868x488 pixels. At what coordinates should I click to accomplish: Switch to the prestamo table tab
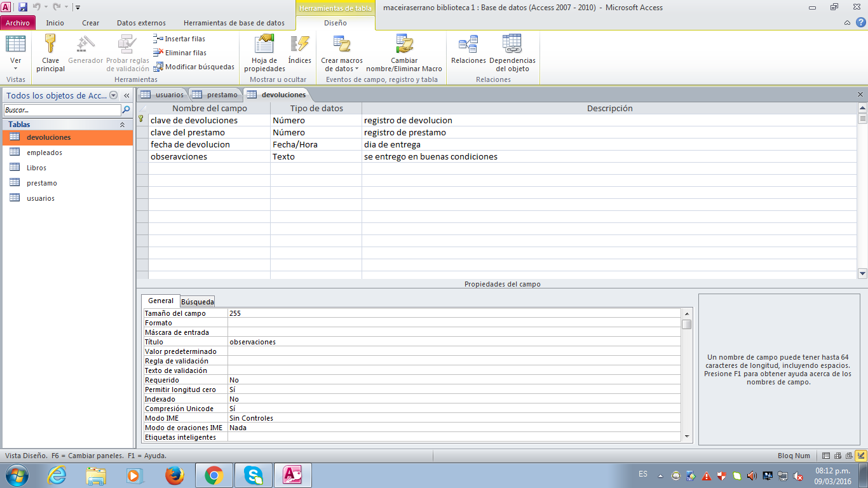click(216, 95)
